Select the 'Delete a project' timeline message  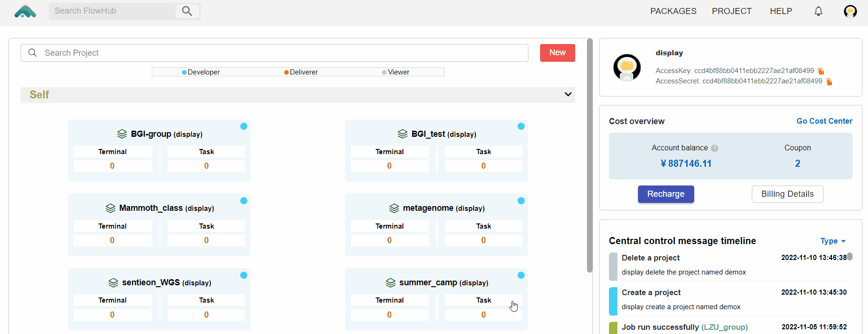coord(650,258)
